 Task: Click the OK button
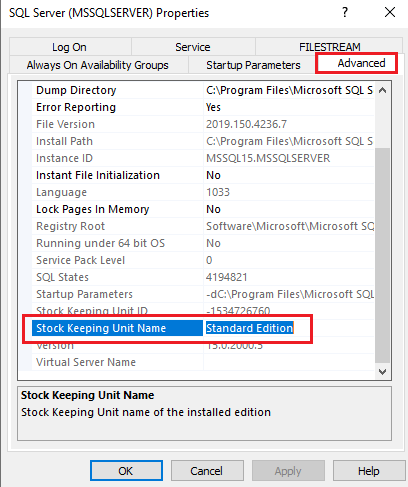pos(126,471)
